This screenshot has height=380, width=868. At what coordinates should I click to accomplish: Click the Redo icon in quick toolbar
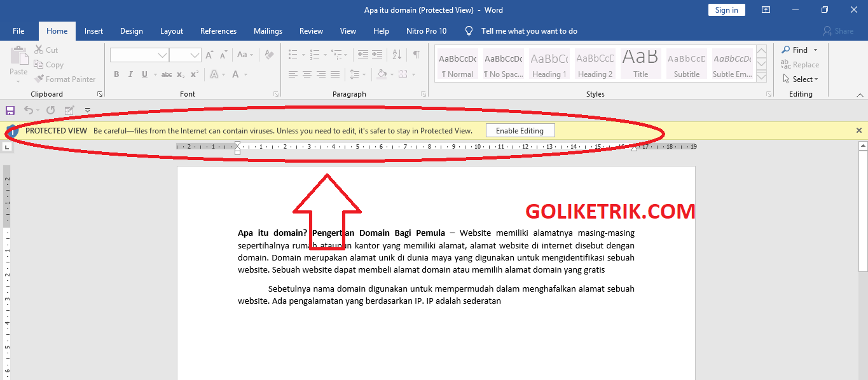(x=51, y=110)
